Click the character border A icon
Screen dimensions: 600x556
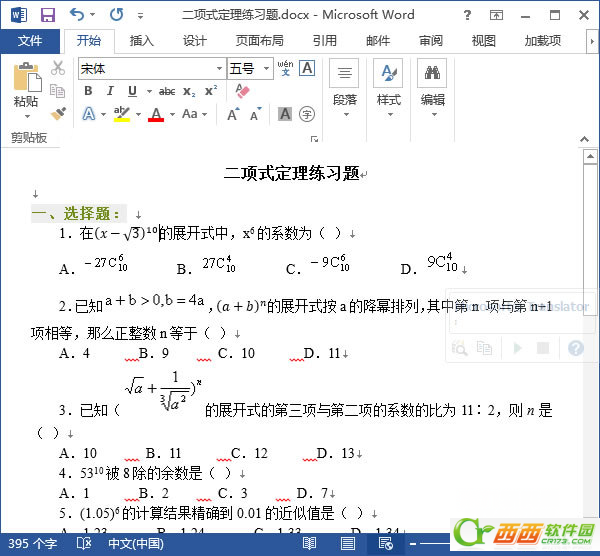click(x=307, y=68)
